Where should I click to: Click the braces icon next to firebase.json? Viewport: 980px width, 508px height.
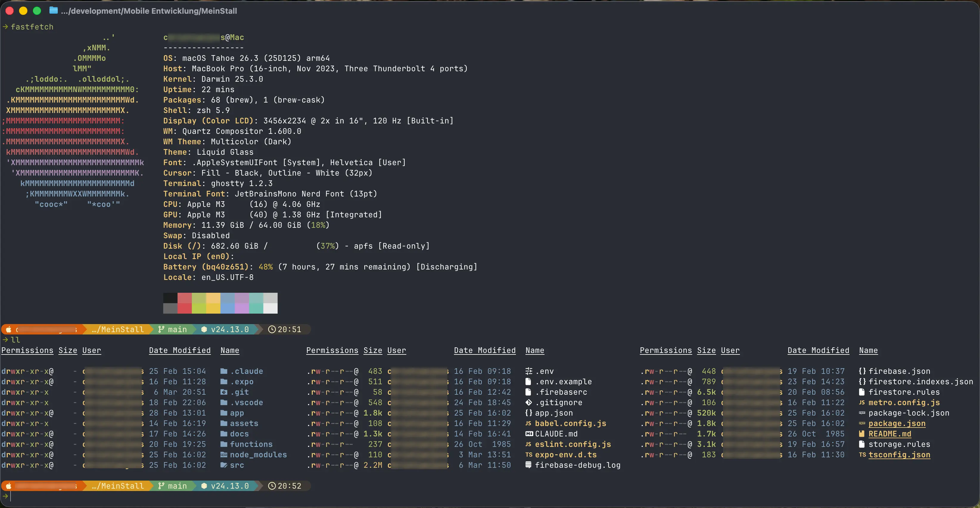862,371
